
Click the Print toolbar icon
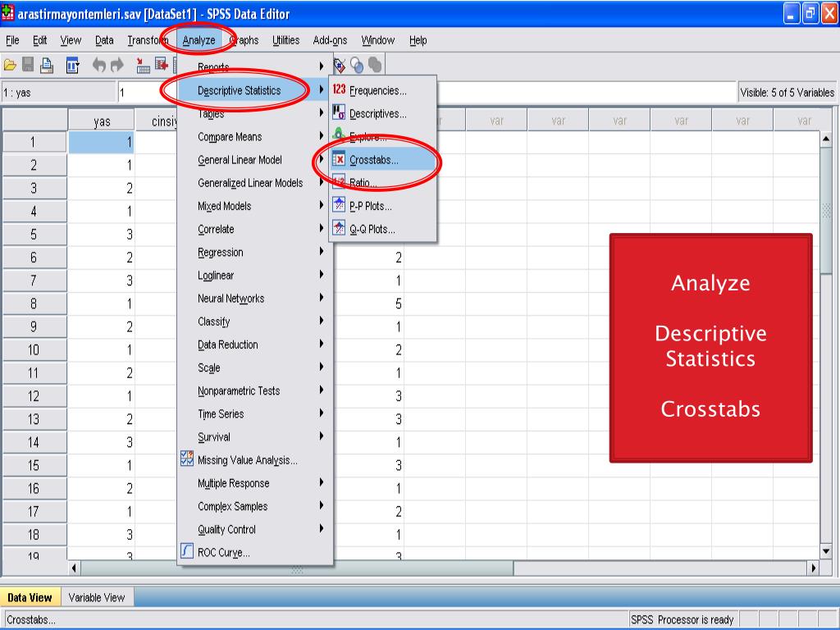click(48, 65)
